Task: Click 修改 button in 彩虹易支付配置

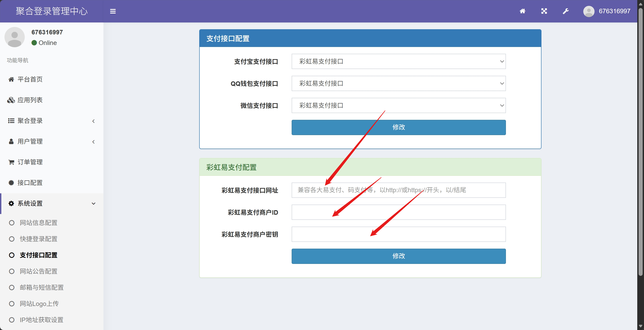Action: coord(398,256)
